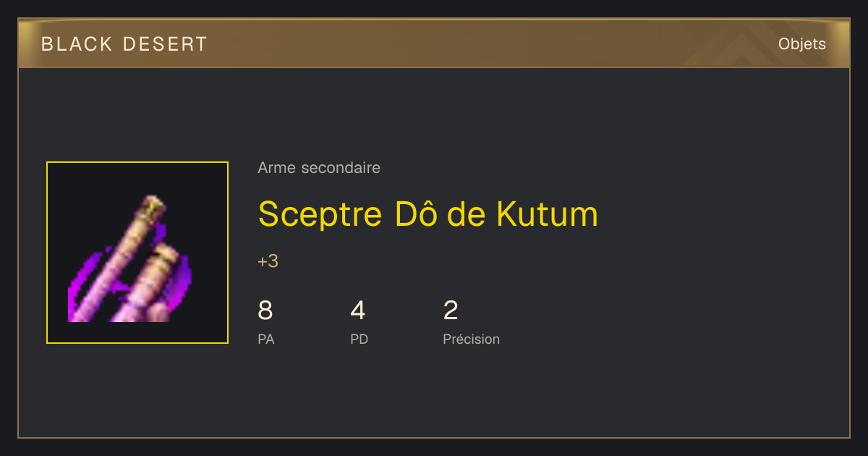Open the Objets link in the header

(x=801, y=44)
